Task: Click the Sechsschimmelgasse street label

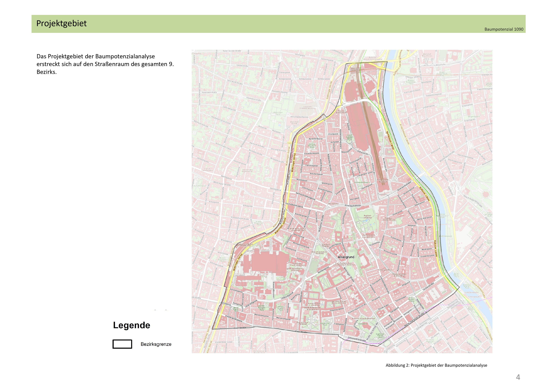Action: coord(306,196)
